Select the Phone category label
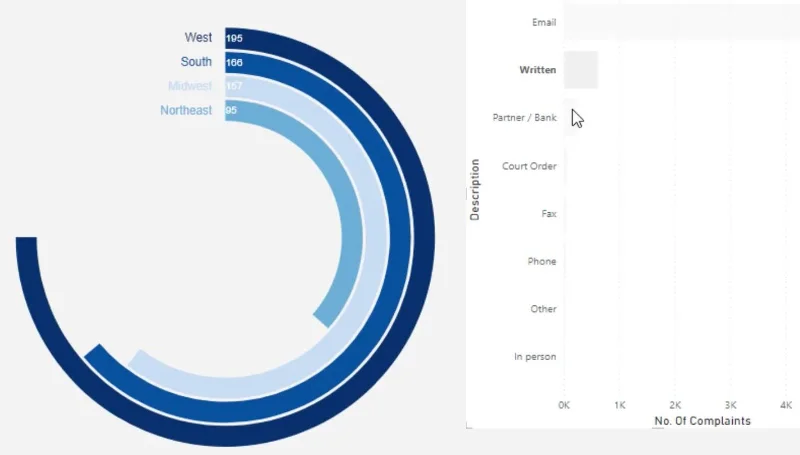The image size is (800, 455). (542, 261)
